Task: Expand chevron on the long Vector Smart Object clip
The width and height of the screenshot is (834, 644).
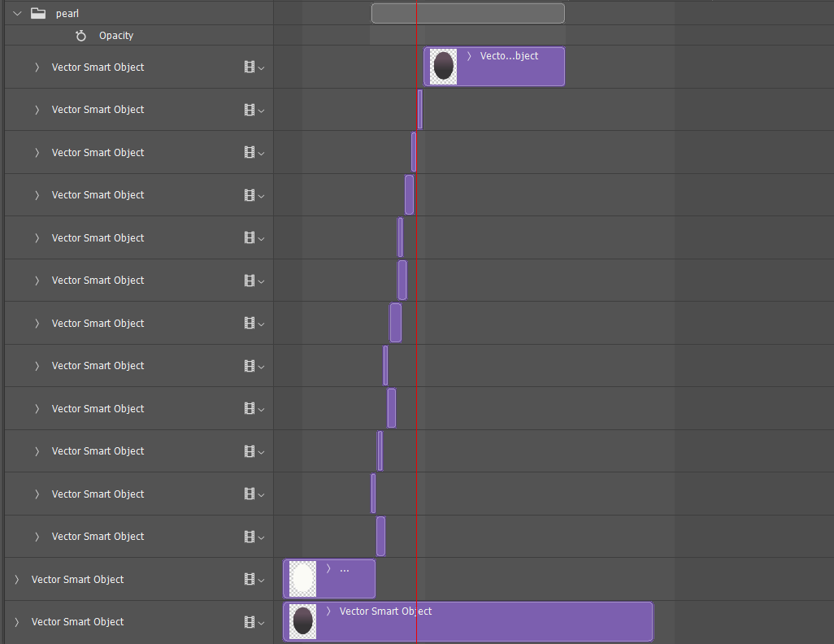Action: pos(328,611)
